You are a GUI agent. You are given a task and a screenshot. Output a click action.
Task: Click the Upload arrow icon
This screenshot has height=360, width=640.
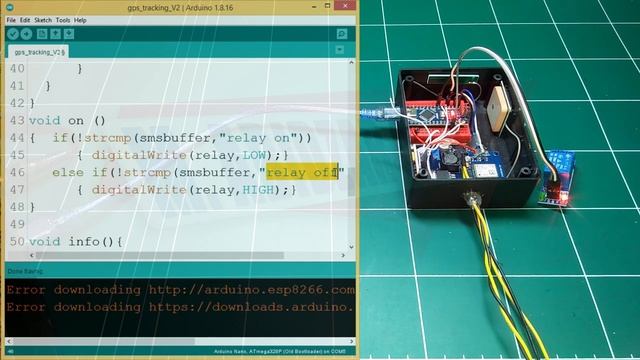tap(27, 34)
